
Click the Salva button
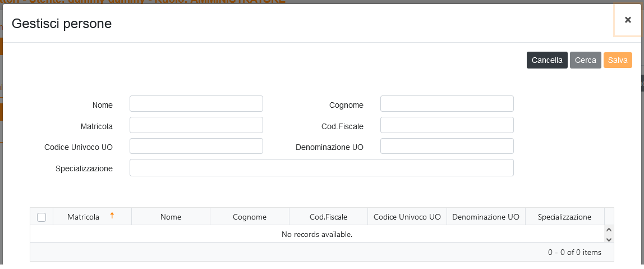pyautogui.click(x=618, y=60)
